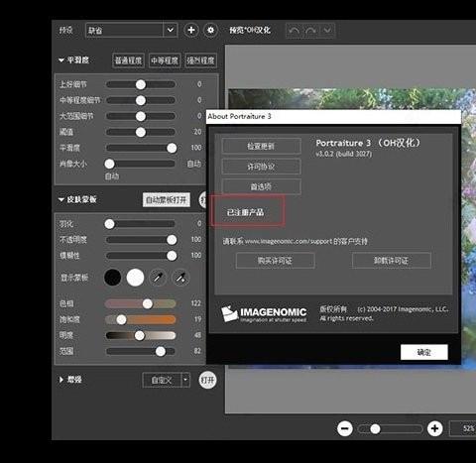
Task: Select the black mask display swatch
Action: [x=113, y=278]
